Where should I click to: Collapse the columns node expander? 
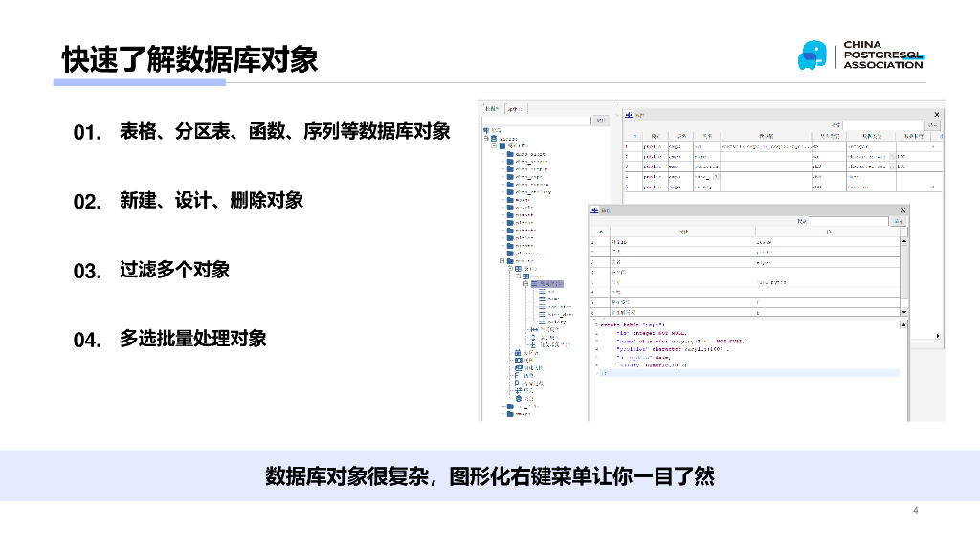click(525, 283)
